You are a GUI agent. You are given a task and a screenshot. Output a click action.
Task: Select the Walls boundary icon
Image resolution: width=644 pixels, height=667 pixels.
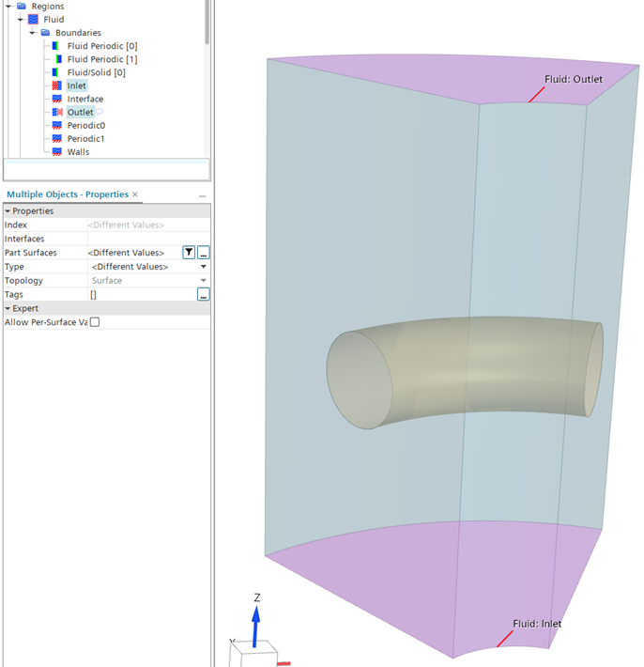[57, 151]
